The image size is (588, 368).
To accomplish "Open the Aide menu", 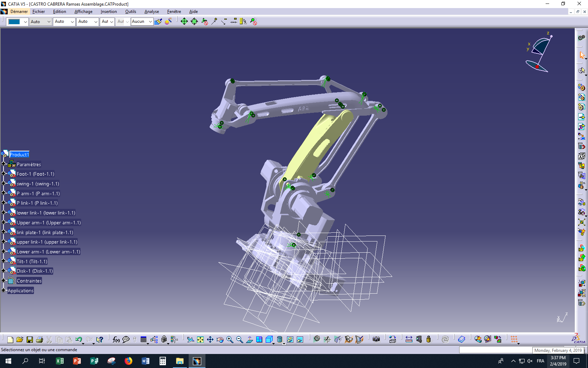I will (194, 12).
